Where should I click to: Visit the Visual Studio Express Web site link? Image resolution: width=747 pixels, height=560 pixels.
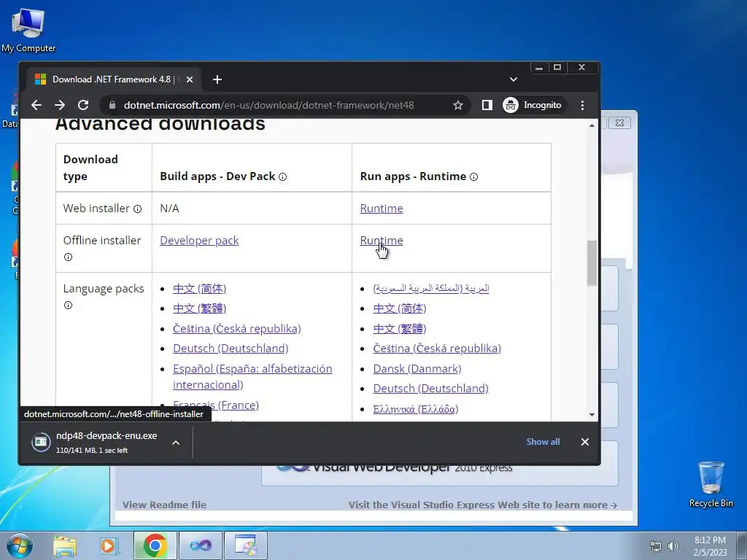click(483, 505)
